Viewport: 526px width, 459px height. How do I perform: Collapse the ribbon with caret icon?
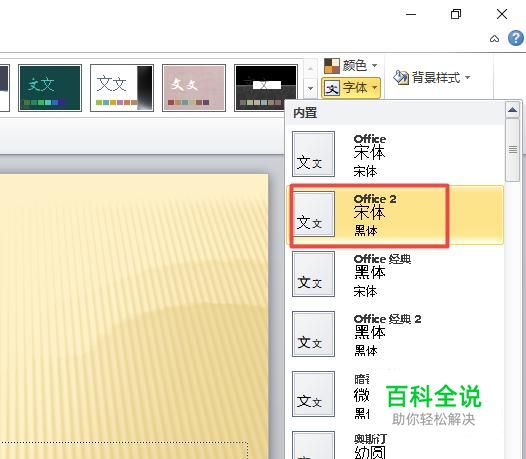(494, 39)
